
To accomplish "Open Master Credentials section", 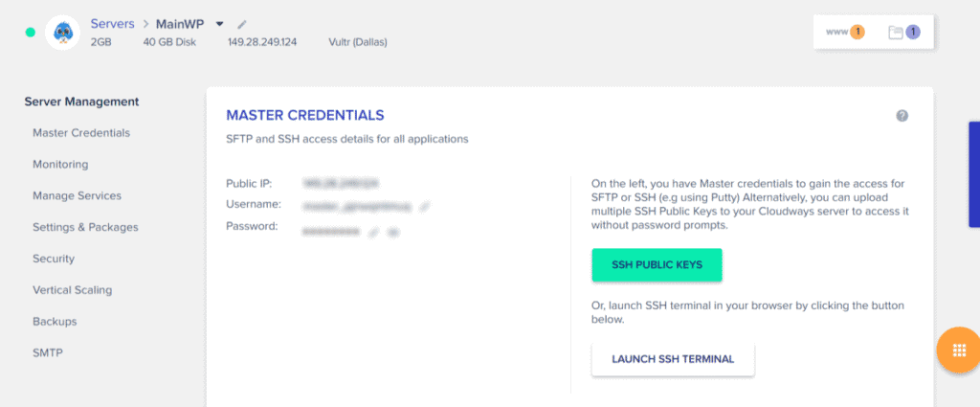I will [x=81, y=132].
